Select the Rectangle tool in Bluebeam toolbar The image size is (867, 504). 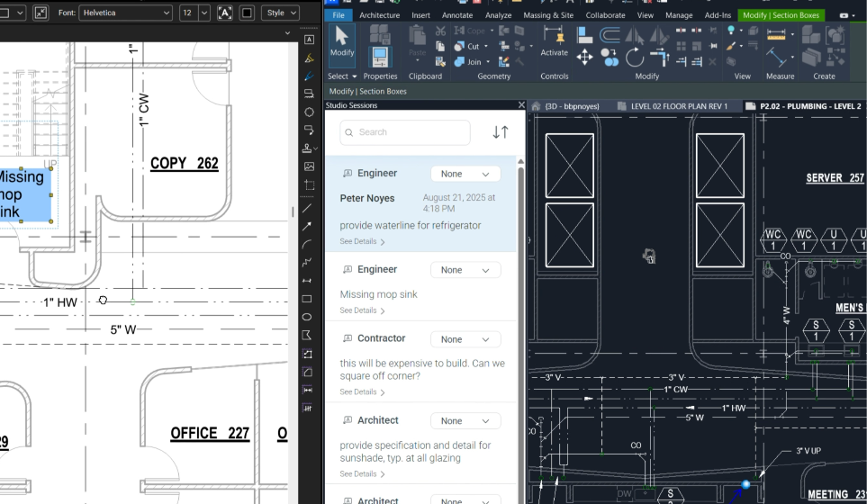pos(307,299)
